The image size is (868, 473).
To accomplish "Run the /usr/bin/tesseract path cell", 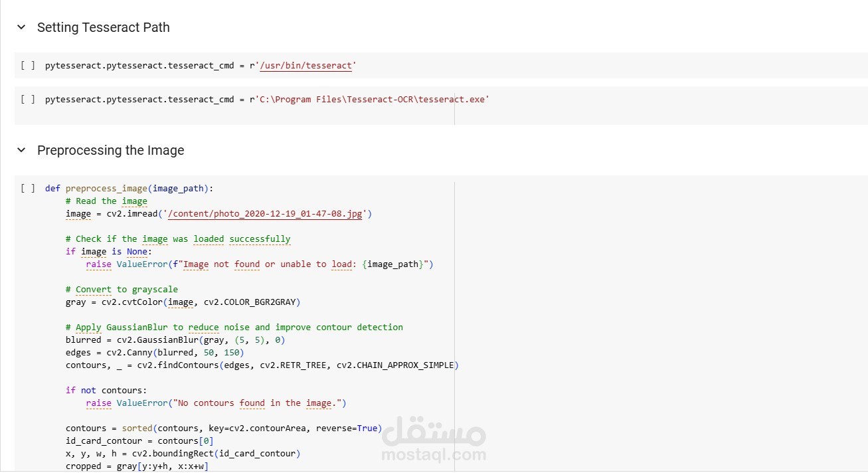I will coord(28,65).
